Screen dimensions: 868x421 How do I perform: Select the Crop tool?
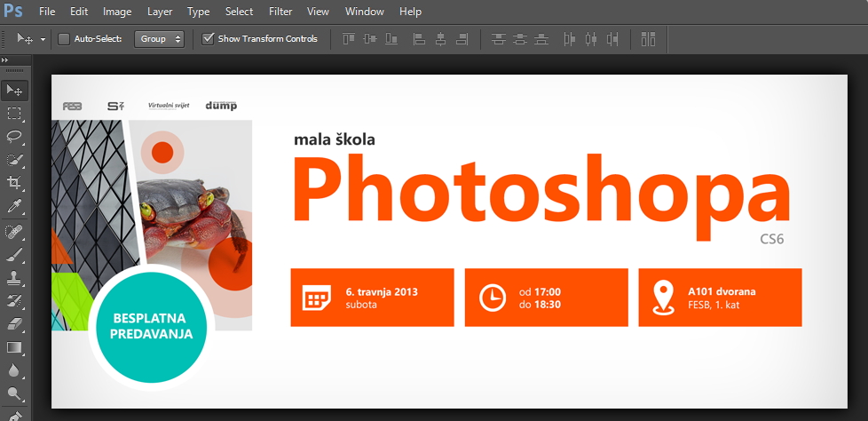point(14,183)
